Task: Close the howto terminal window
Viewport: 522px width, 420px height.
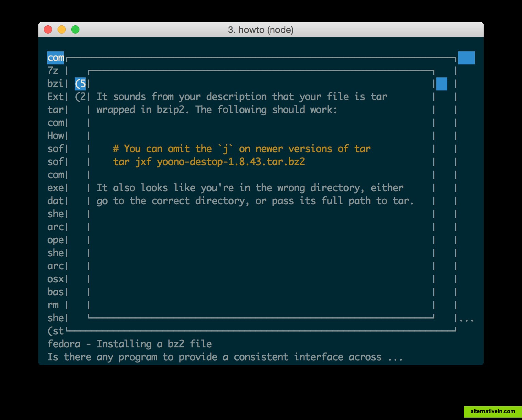Action: (x=48, y=30)
